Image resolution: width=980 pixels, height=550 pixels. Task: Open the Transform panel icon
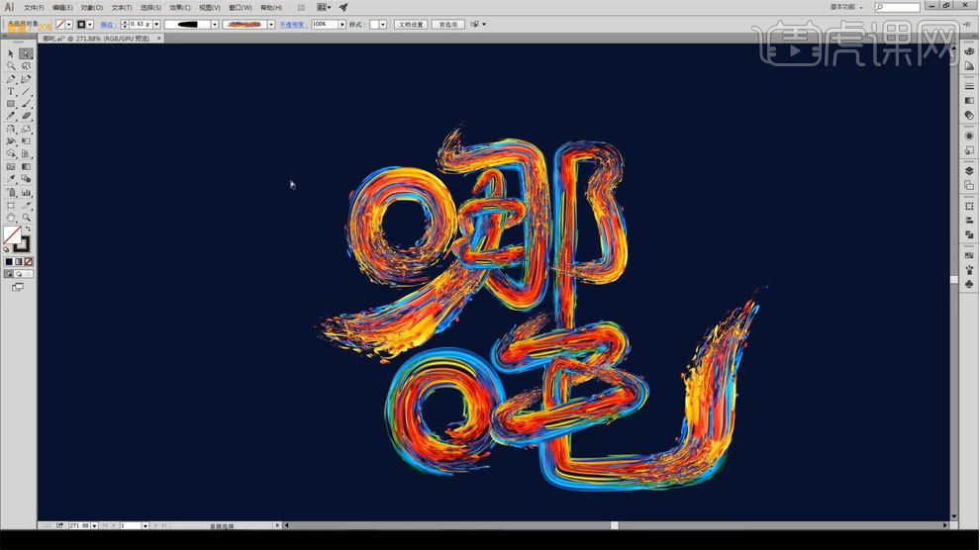click(969, 206)
